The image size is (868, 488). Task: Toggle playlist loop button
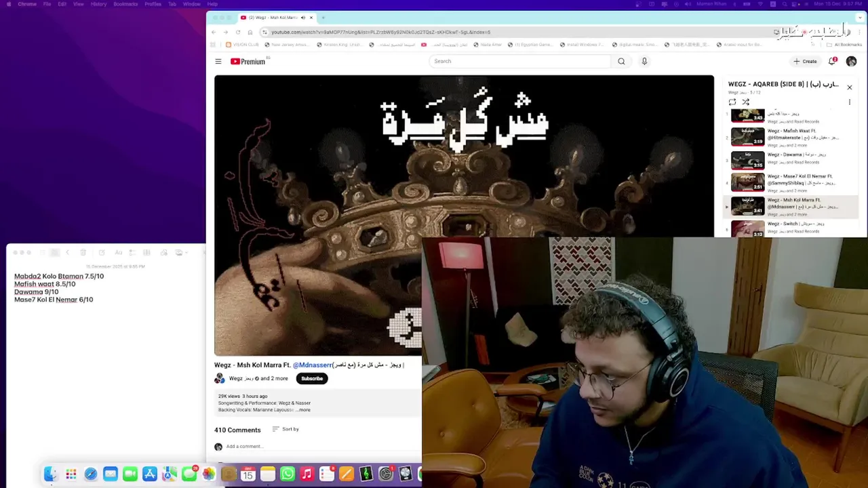(x=732, y=102)
